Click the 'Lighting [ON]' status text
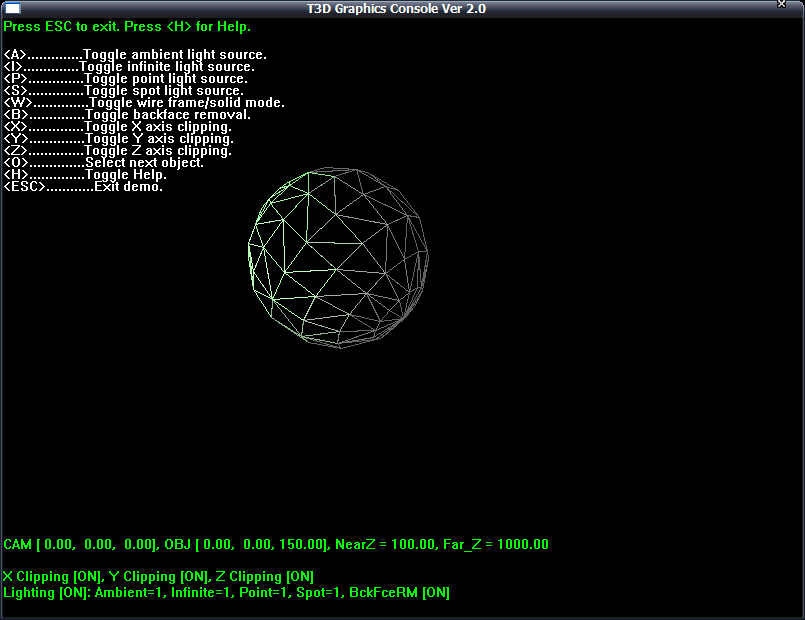Image resolution: width=805 pixels, height=620 pixels. pyautogui.click(x=47, y=593)
